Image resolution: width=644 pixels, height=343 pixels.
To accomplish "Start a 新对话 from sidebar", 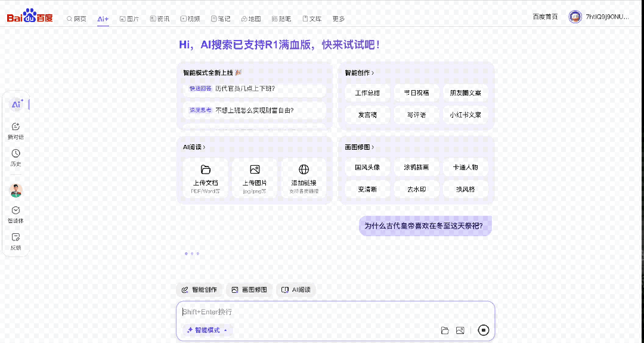I will [x=16, y=131].
